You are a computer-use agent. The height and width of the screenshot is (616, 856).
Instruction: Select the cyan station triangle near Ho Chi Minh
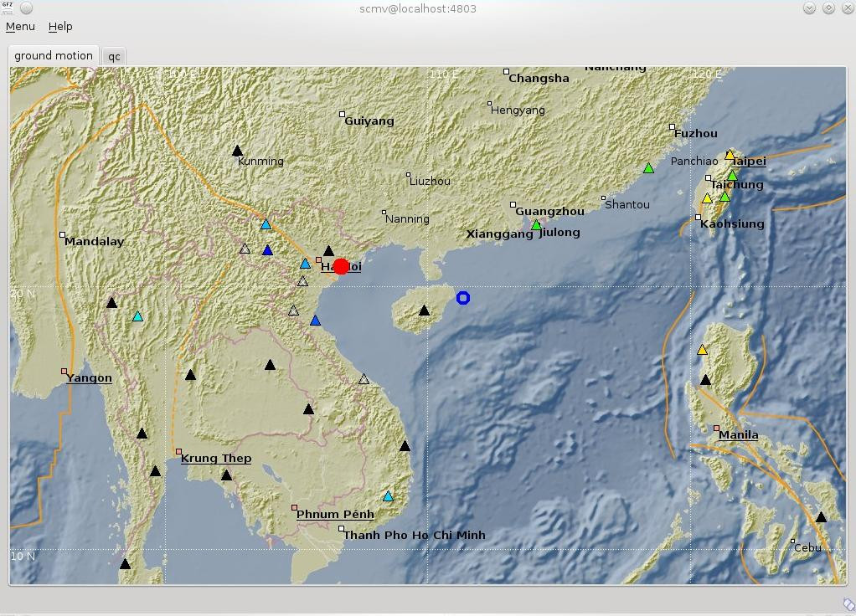click(x=388, y=496)
